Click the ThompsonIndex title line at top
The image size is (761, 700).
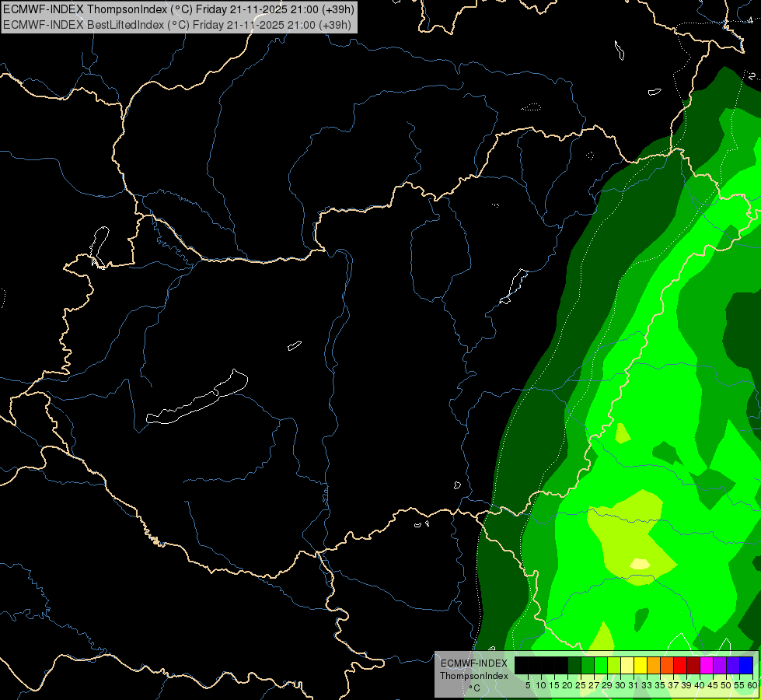pos(179,9)
